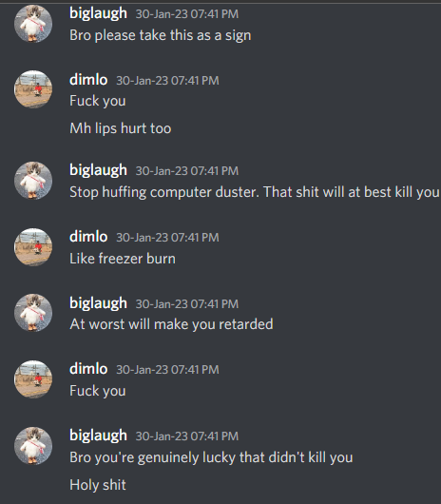441x504 pixels.
Task: Open dimlo username above 'Like freezer burn'
Action: pyautogui.click(x=88, y=237)
